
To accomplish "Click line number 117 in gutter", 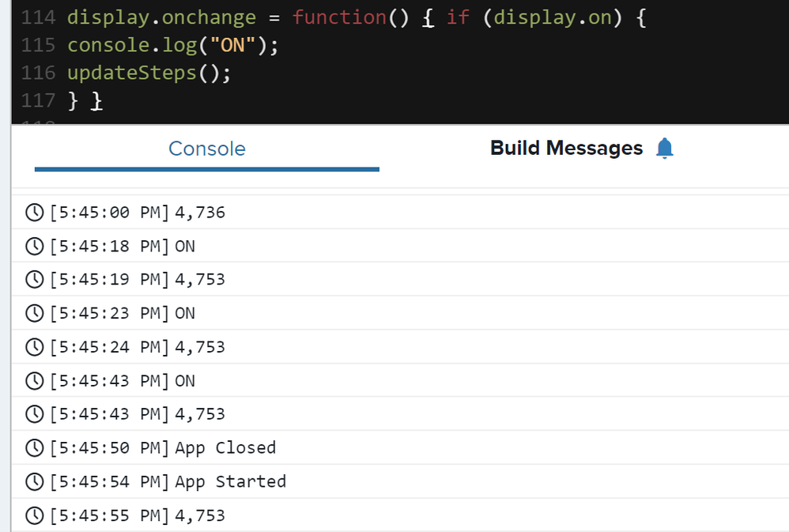I will click(x=38, y=100).
